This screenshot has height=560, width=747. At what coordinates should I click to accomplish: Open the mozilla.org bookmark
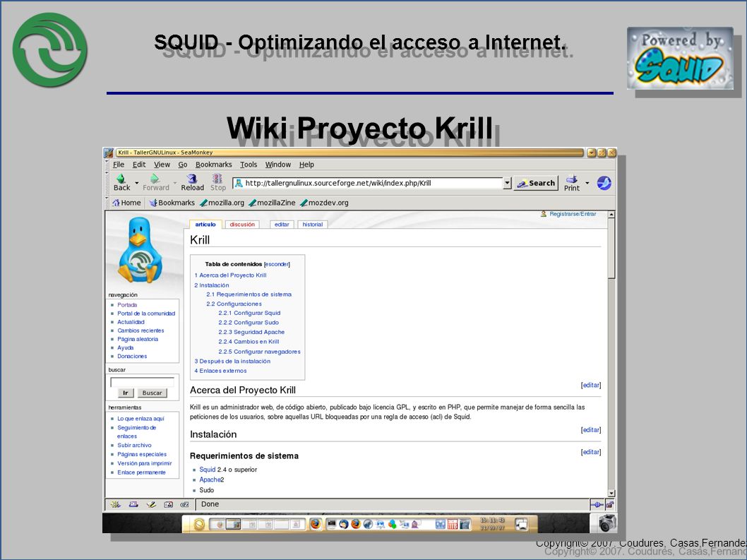click(x=222, y=203)
